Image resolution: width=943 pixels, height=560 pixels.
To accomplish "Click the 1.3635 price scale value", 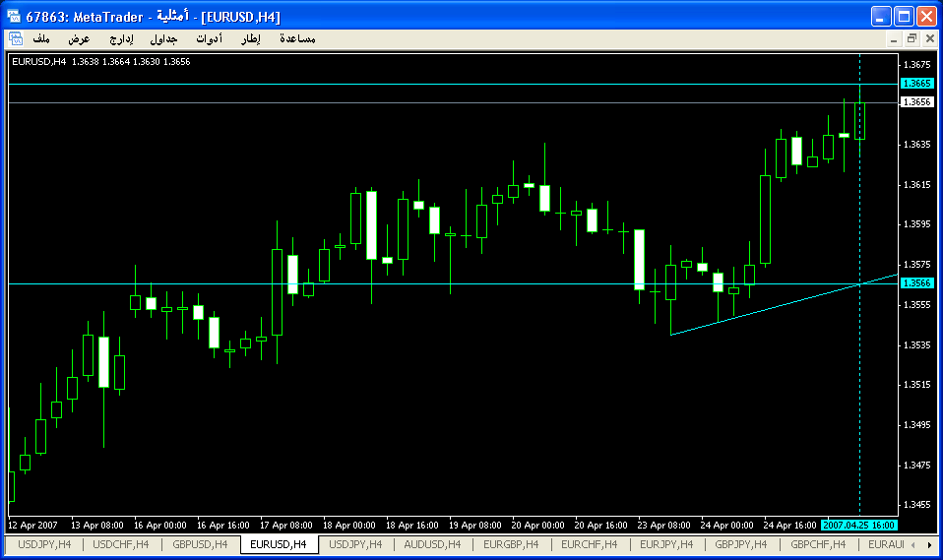I will (x=917, y=145).
